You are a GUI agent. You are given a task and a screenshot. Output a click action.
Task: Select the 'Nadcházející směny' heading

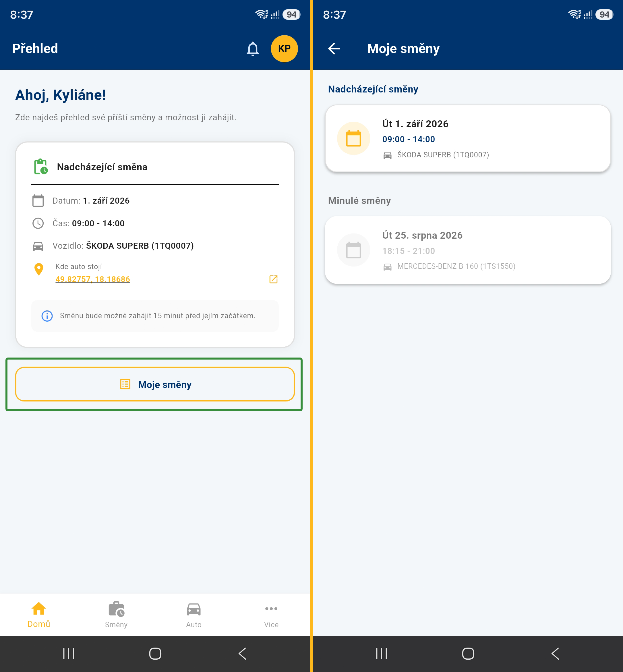(373, 89)
